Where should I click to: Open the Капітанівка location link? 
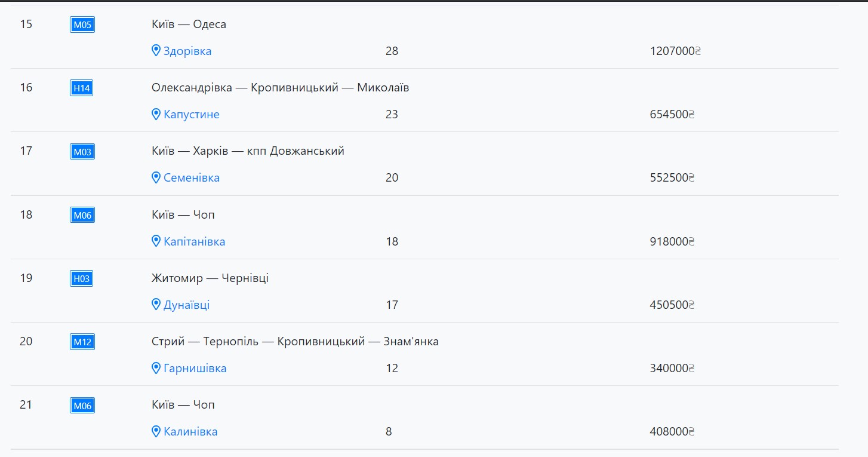(x=195, y=241)
